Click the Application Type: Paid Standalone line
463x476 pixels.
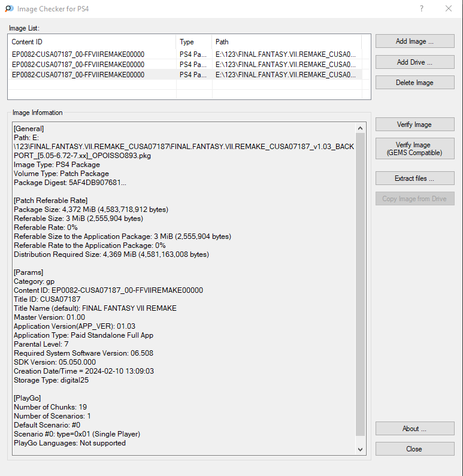pyautogui.click(x=83, y=335)
